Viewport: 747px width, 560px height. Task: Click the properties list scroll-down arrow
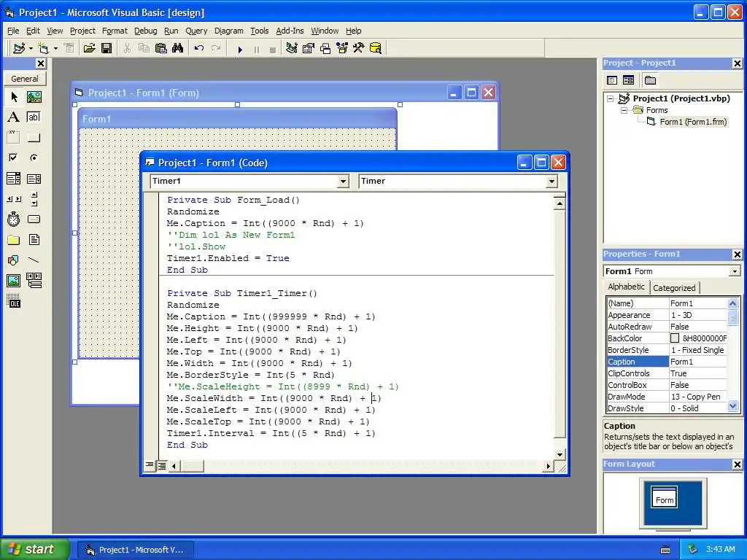click(732, 406)
